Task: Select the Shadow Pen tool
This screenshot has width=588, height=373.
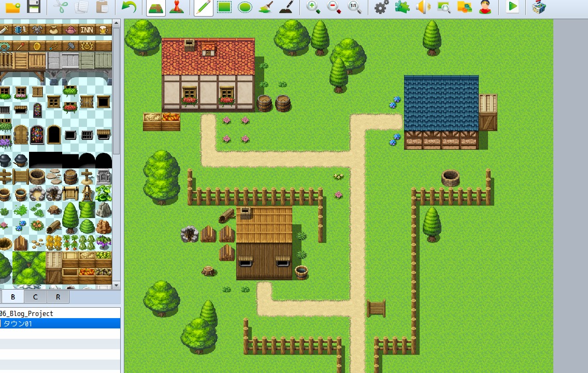Action: [286, 7]
